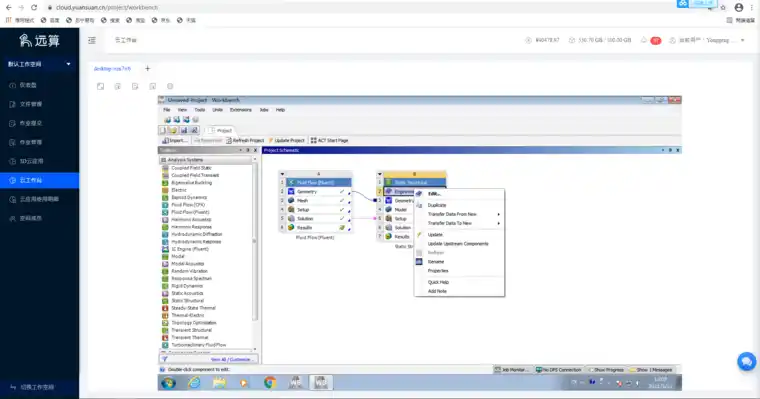
Task: Open the Toolbox pane options arrow
Action: (x=240, y=150)
